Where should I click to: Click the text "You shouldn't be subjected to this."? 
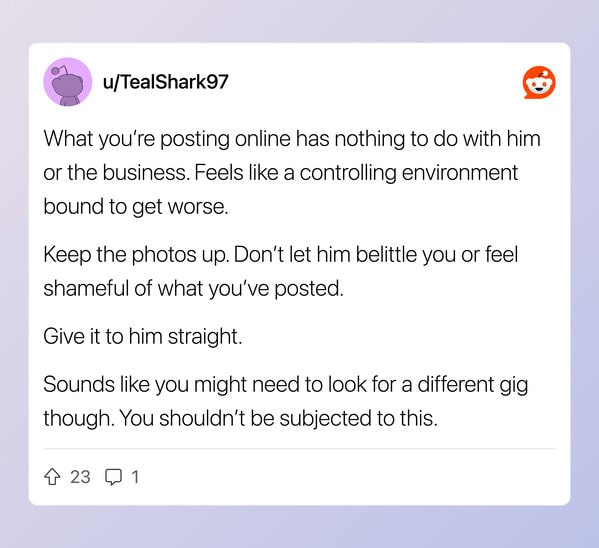278,418
